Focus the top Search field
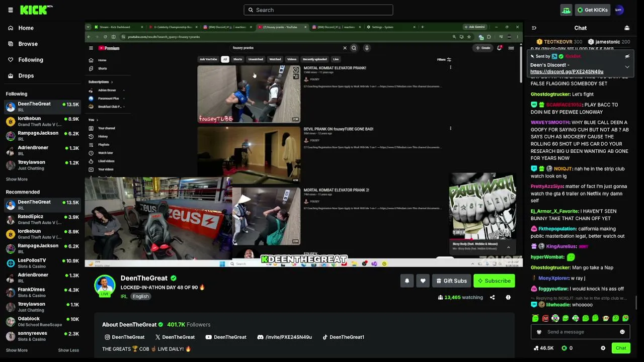The height and width of the screenshot is (362, 644). coord(318,10)
